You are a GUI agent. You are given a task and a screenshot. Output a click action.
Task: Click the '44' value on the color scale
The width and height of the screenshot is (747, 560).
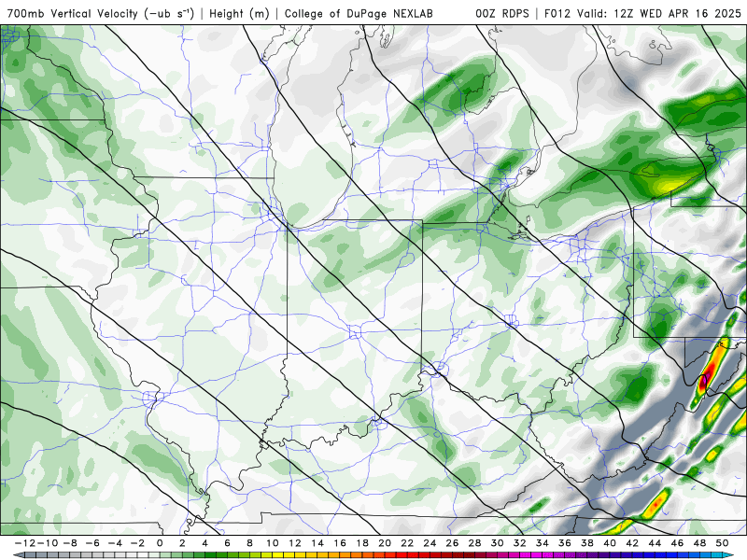pyautogui.click(x=655, y=543)
